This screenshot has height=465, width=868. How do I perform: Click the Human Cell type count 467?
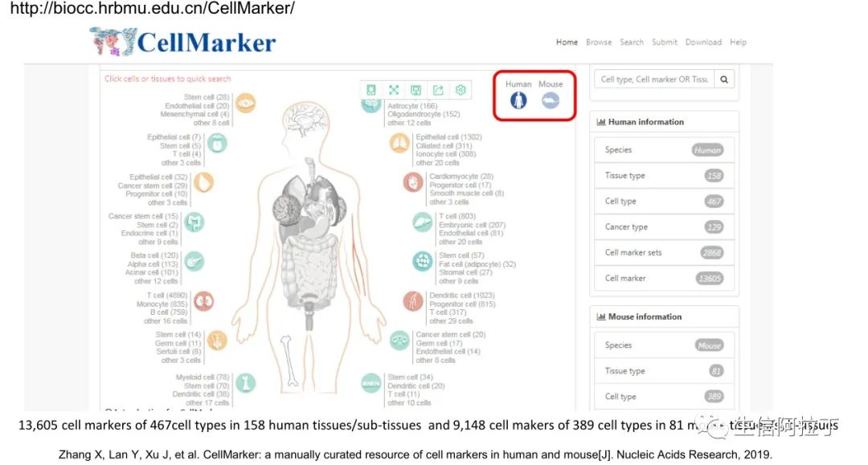714,202
